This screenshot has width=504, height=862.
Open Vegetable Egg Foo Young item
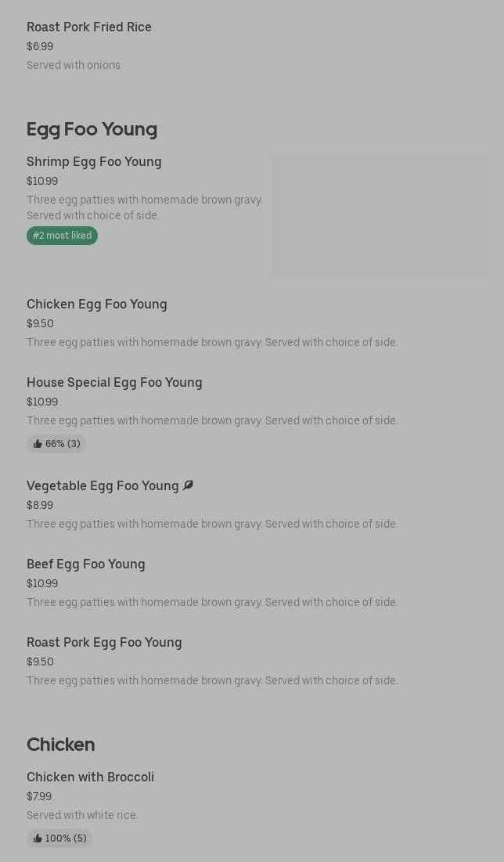coord(103,486)
